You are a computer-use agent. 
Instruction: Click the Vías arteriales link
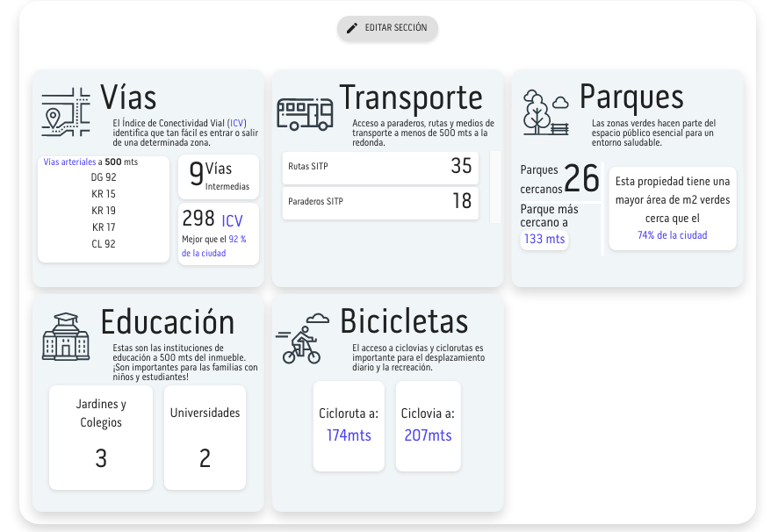68,162
